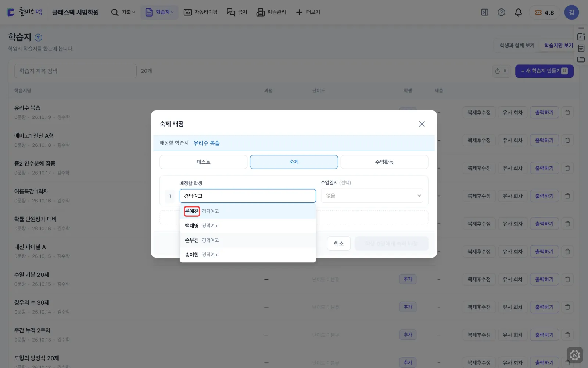
Task: Open the 공지 announcements menu
Action: (x=237, y=12)
